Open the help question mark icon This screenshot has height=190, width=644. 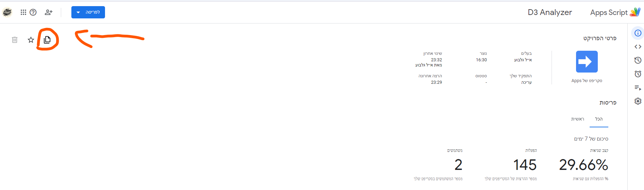click(33, 12)
